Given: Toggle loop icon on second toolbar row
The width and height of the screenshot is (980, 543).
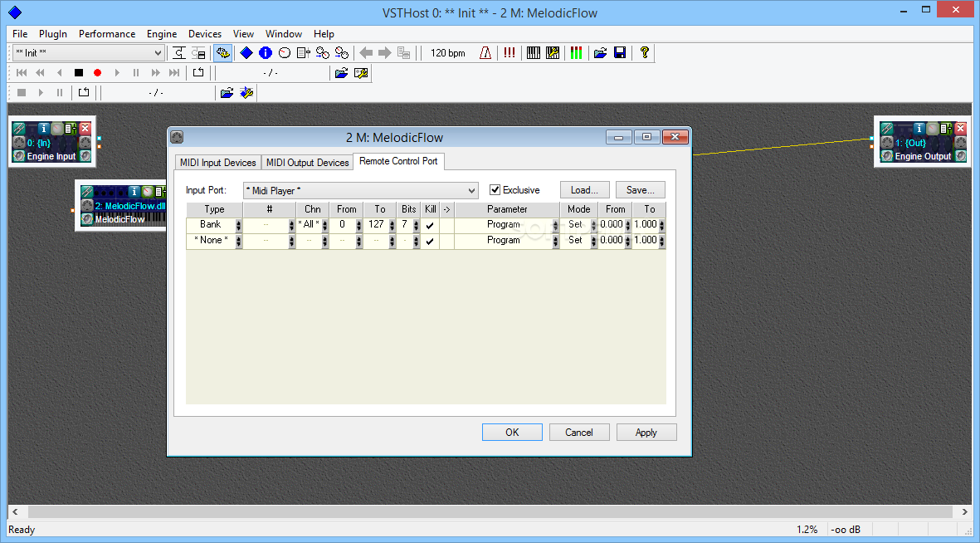Looking at the screenshot, I should [198, 73].
